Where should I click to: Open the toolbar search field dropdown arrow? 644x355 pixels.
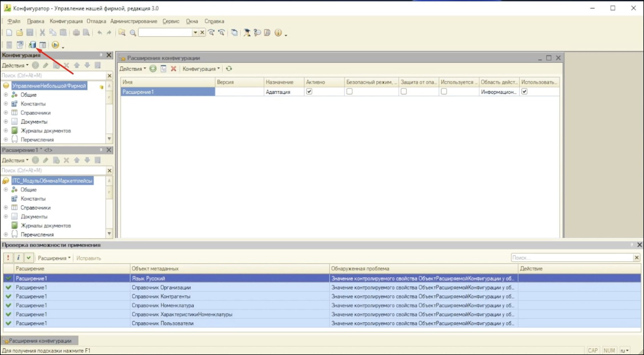(195, 33)
